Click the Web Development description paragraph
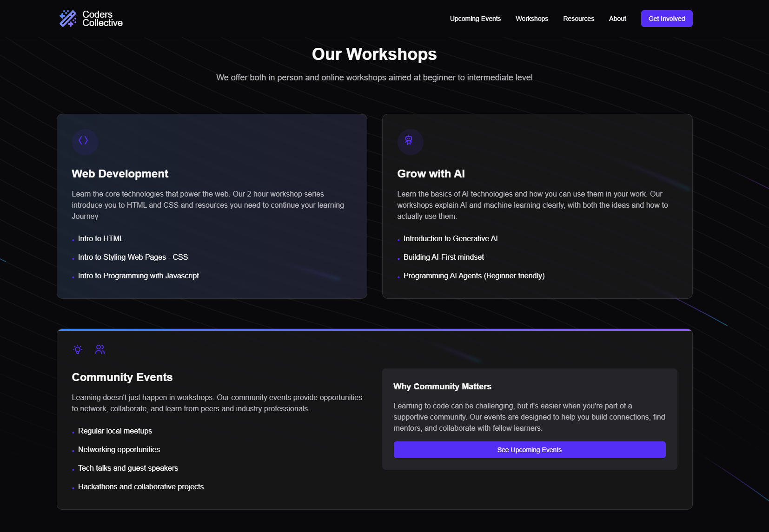The image size is (769, 532). click(x=208, y=205)
